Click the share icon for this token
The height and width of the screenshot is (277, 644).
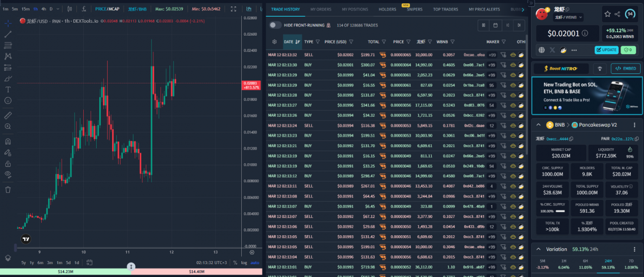(617, 14)
